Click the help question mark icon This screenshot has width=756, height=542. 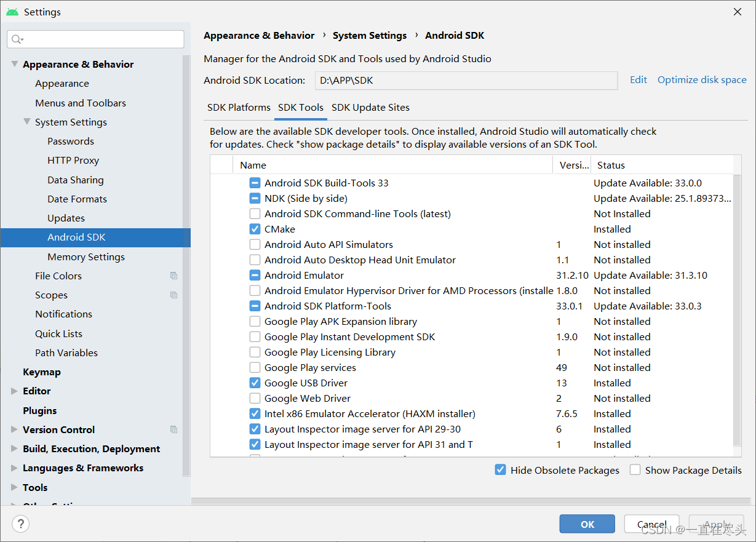pos(21,524)
